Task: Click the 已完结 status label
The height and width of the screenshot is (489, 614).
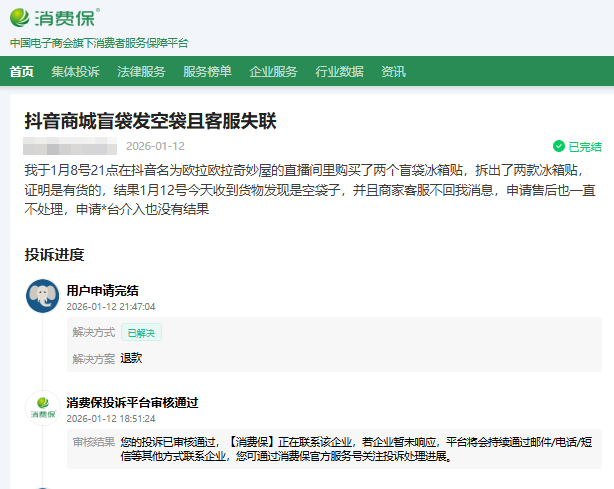Action: pos(585,146)
